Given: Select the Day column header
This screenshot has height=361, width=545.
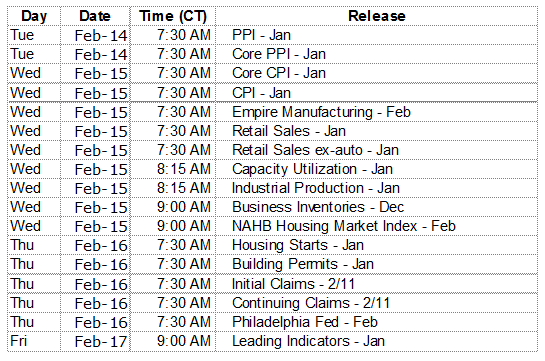Looking at the screenshot, I should (x=34, y=16).
